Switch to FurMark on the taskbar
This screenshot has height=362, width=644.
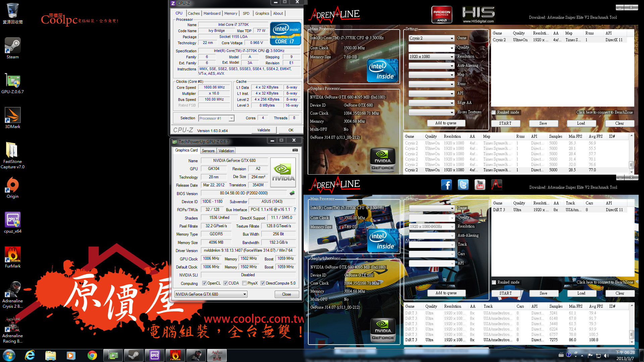pyautogui.click(x=175, y=355)
